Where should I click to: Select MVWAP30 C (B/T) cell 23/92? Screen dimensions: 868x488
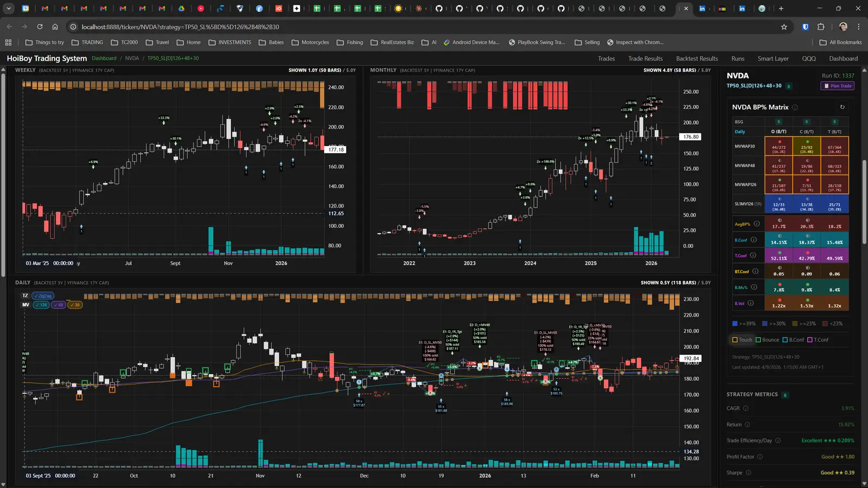coord(807,146)
